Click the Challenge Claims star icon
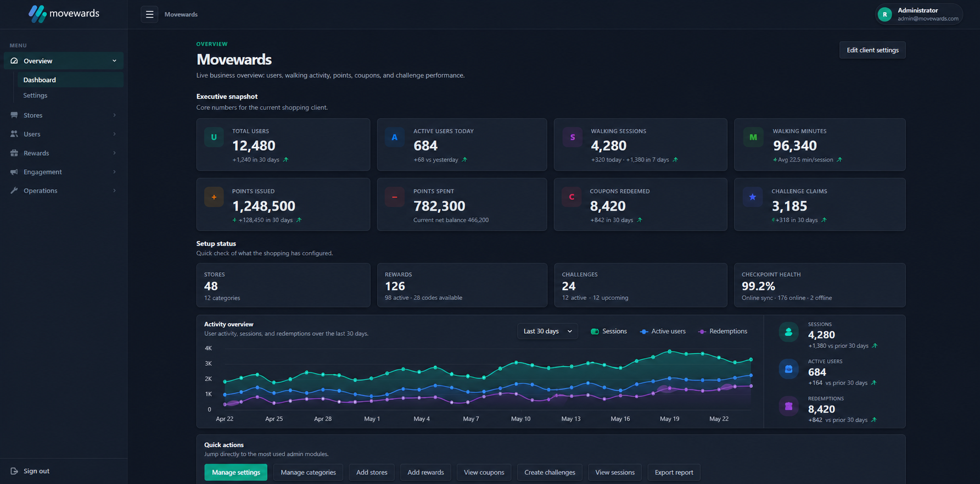This screenshot has height=484, width=980. (x=752, y=197)
